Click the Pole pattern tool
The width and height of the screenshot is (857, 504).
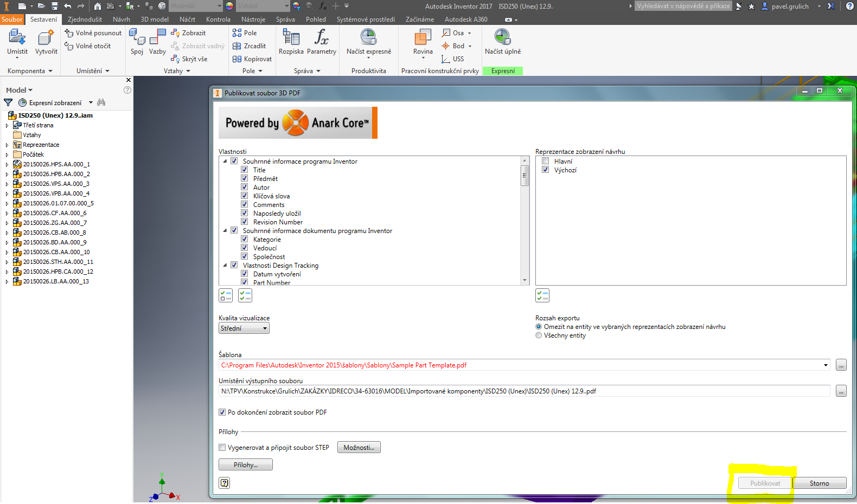point(245,33)
